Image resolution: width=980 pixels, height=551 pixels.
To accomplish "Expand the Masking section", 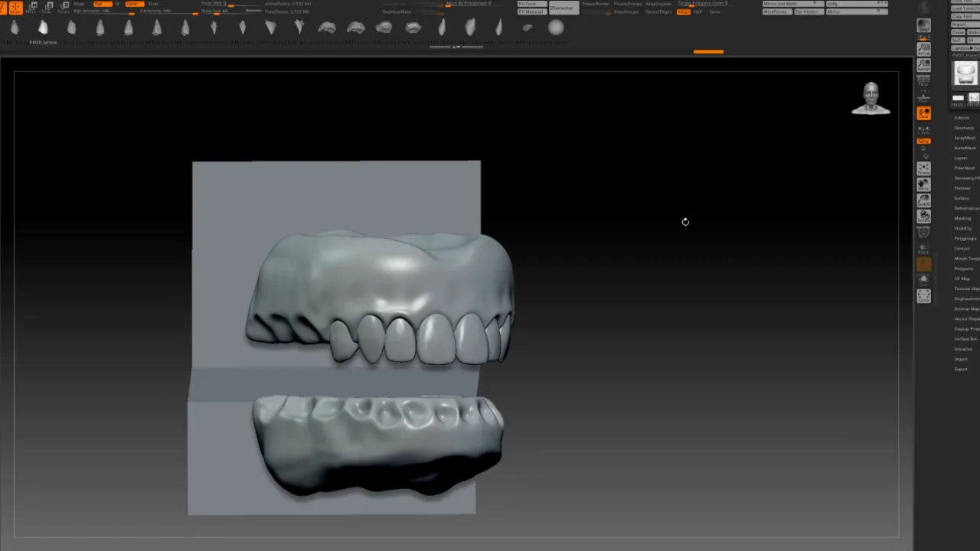I will coord(962,218).
